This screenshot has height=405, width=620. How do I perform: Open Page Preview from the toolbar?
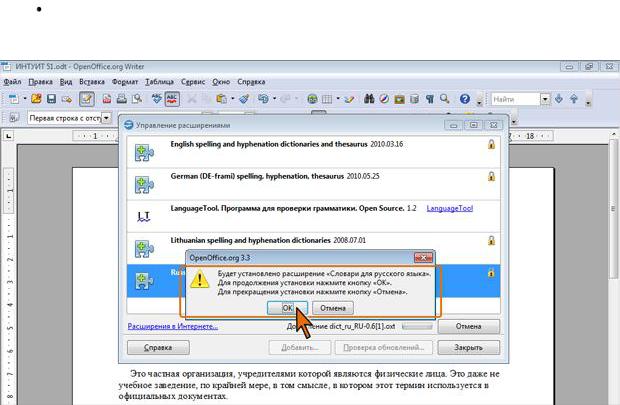[x=137, y=99]
